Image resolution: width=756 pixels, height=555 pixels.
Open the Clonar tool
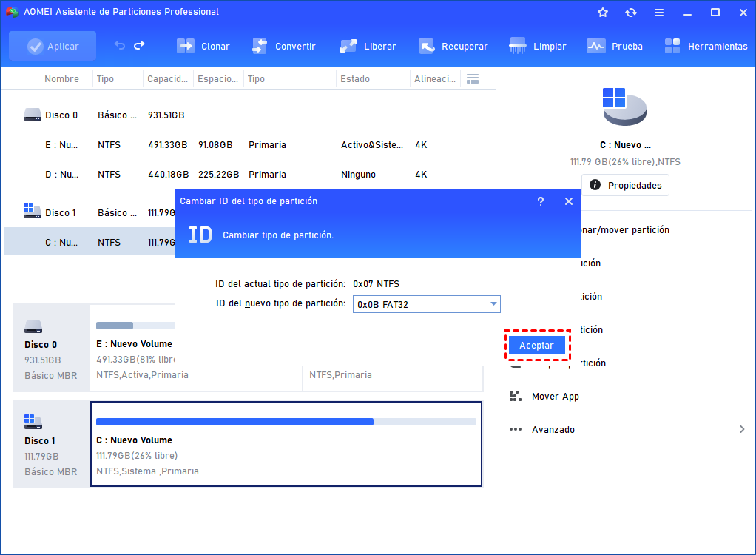coord(203,47)
